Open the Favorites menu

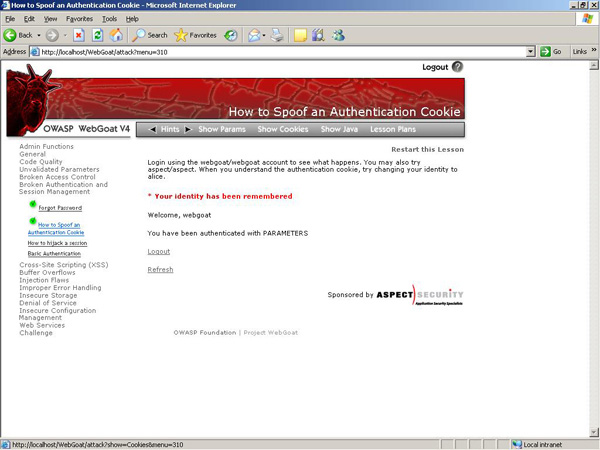pos(79,19)
